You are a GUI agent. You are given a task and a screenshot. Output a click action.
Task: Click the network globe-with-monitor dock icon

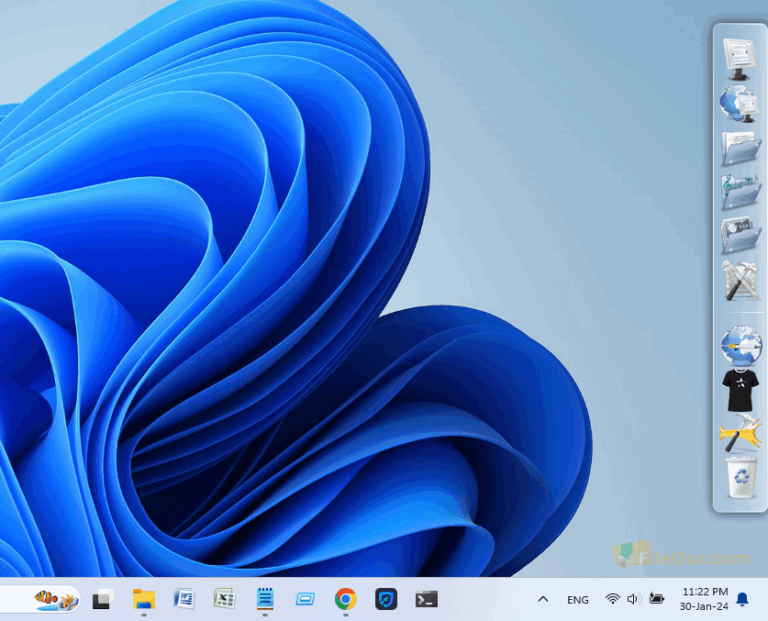740,103
